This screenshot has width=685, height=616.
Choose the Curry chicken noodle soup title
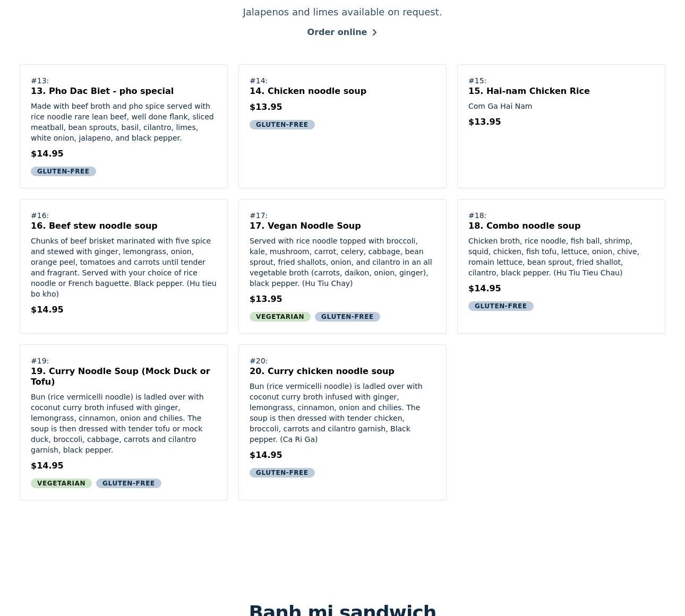coord(322,371)
